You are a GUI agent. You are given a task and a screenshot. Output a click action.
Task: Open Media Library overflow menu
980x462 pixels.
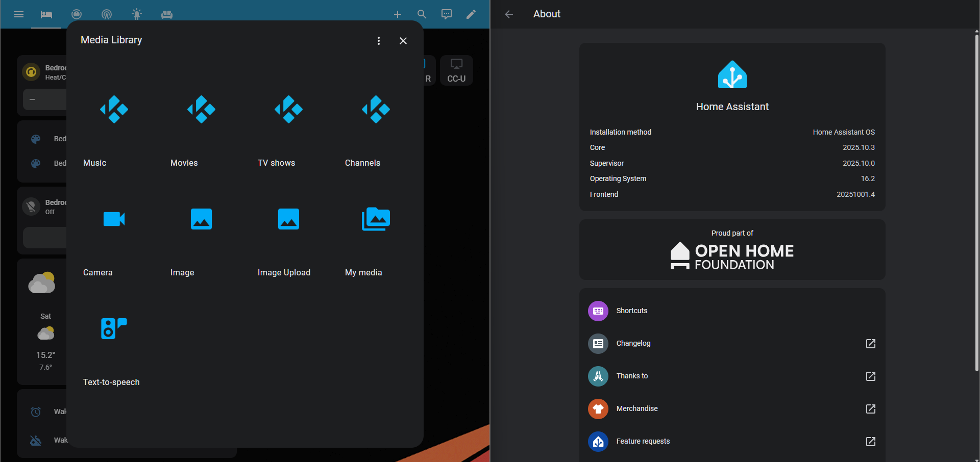[379, 41]
